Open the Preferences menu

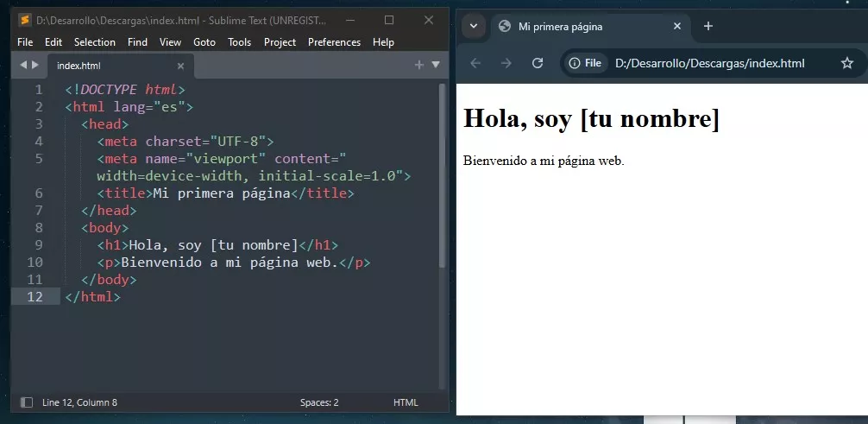click(334, 41)
